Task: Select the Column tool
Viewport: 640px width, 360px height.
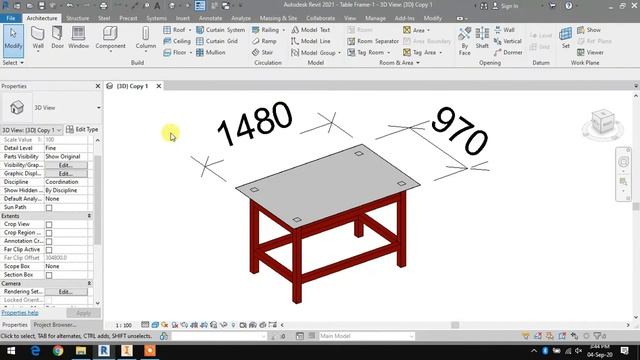Action: click(x=145, y=39)
